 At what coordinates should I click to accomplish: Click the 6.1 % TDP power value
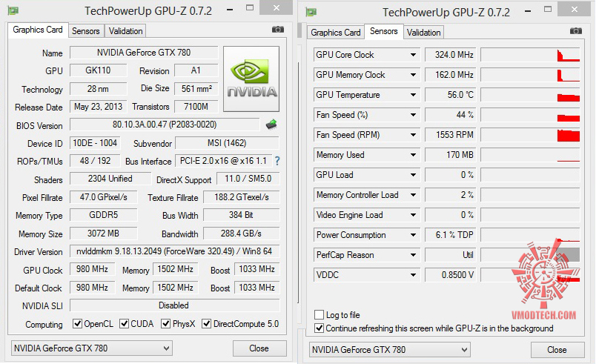pyautogui.click(x=450, y=235)
